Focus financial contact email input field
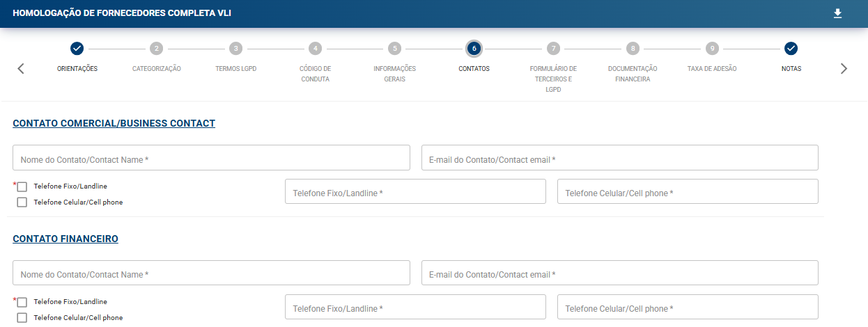This screenshot has height=327, width=868. coord(619,273)
